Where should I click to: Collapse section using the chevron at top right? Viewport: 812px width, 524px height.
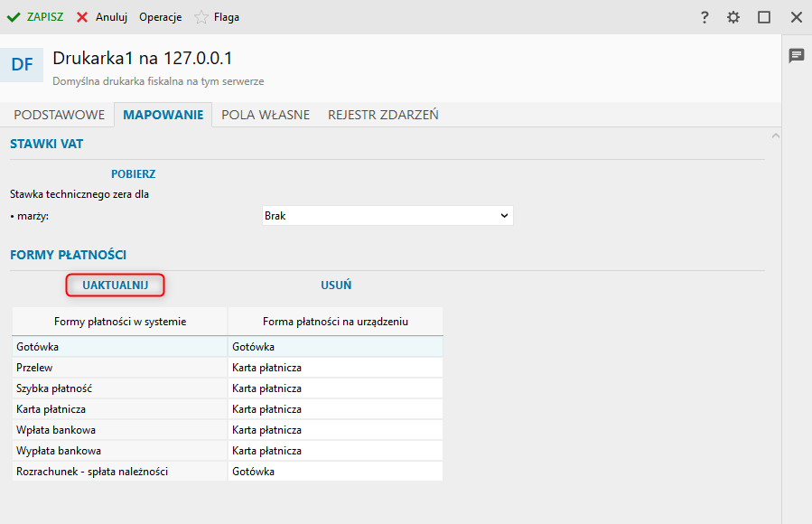(775, 136)
